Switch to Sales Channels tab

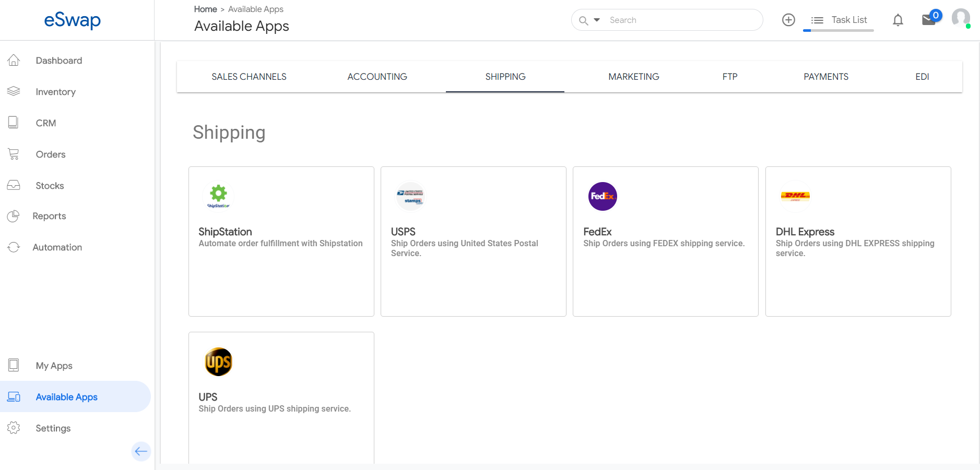(249, 77)
